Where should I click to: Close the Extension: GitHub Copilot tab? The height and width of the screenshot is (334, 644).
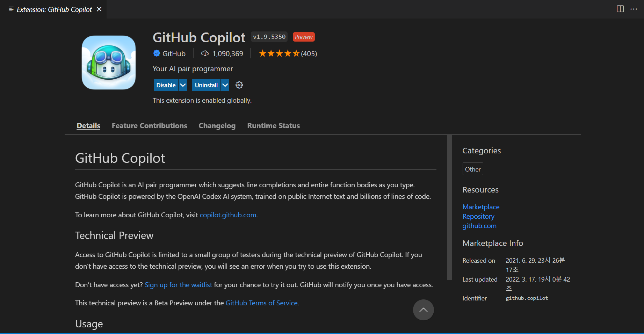pyautogui.click(x=99, y=9)
